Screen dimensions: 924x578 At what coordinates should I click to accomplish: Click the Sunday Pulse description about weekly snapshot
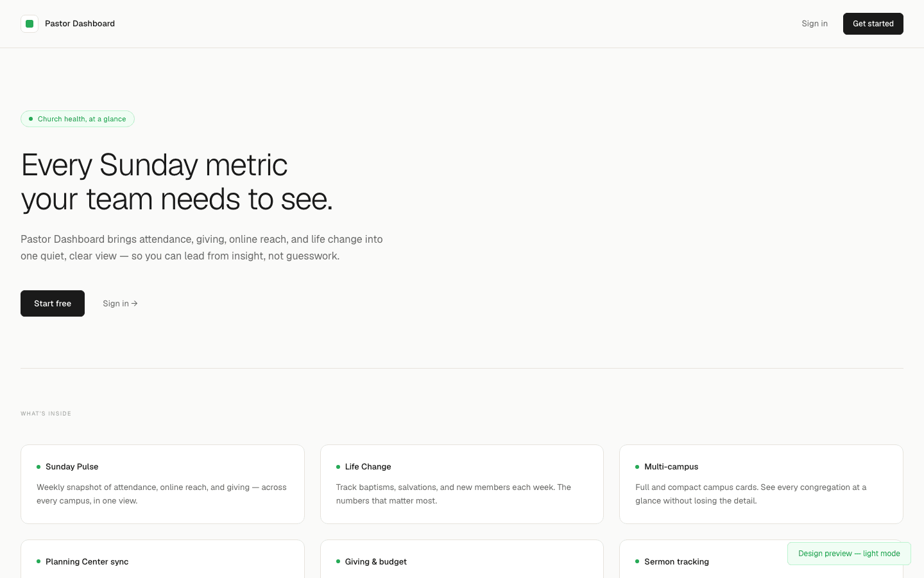point(162,494)
